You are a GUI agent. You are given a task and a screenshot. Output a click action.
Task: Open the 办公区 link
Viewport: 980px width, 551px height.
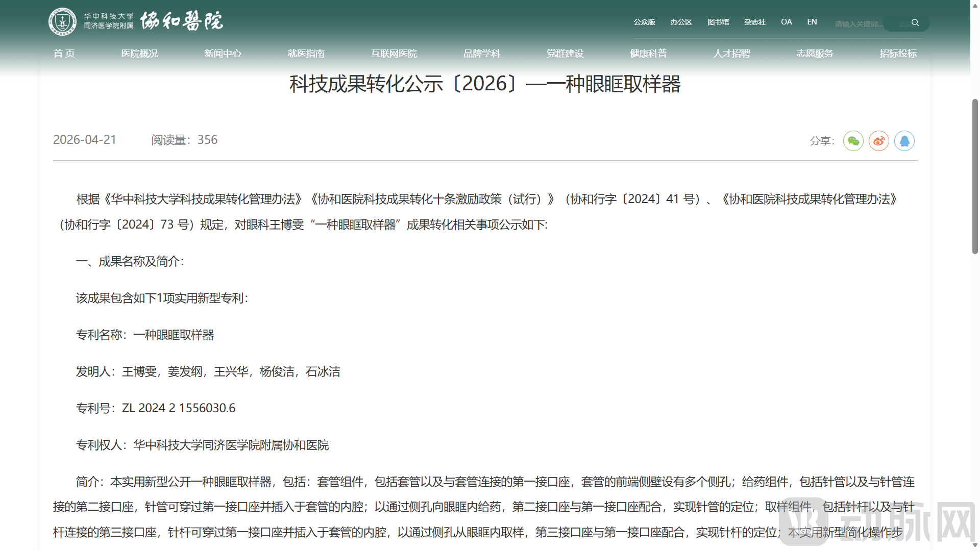[x=681, y=22]
